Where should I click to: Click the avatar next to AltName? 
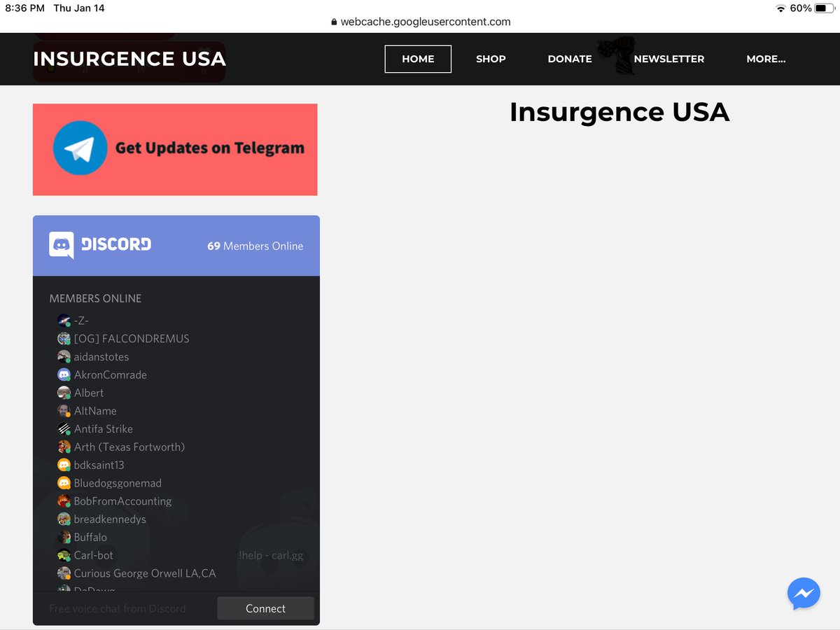(64, 411)
